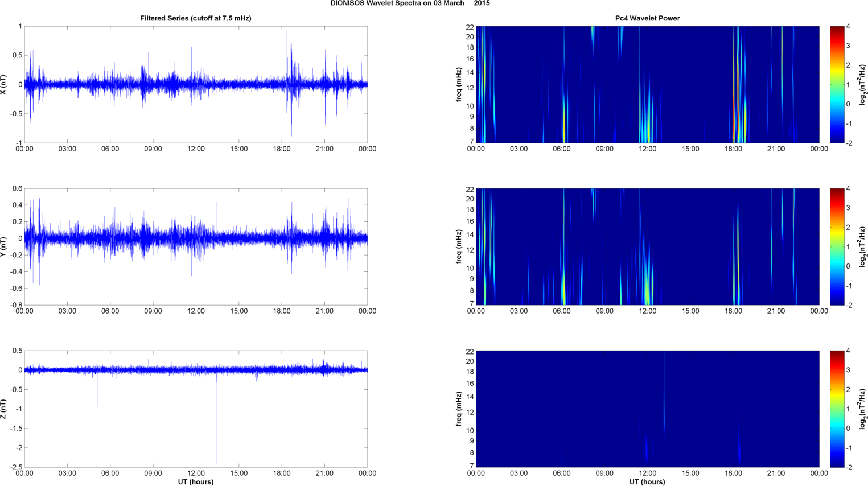The image size is (868, 486).
Task: Click 'freq (mHz)' label of bottom spectrogram
Action: click(x=459, y=409)
